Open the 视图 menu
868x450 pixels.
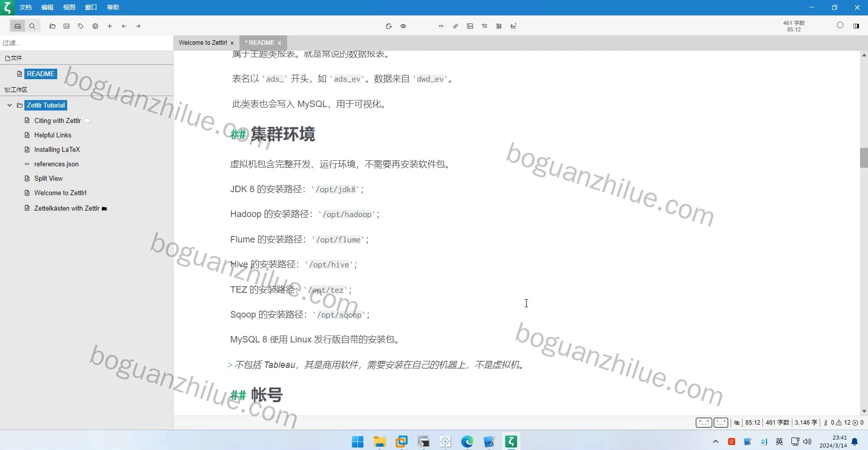tap(69, 7)
